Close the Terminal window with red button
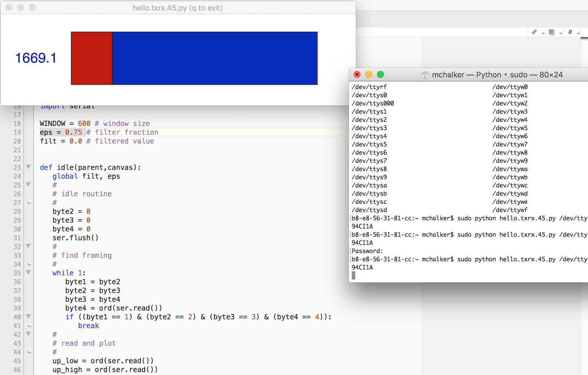Screen dimensions: 588x375 [x=357, y=74]
